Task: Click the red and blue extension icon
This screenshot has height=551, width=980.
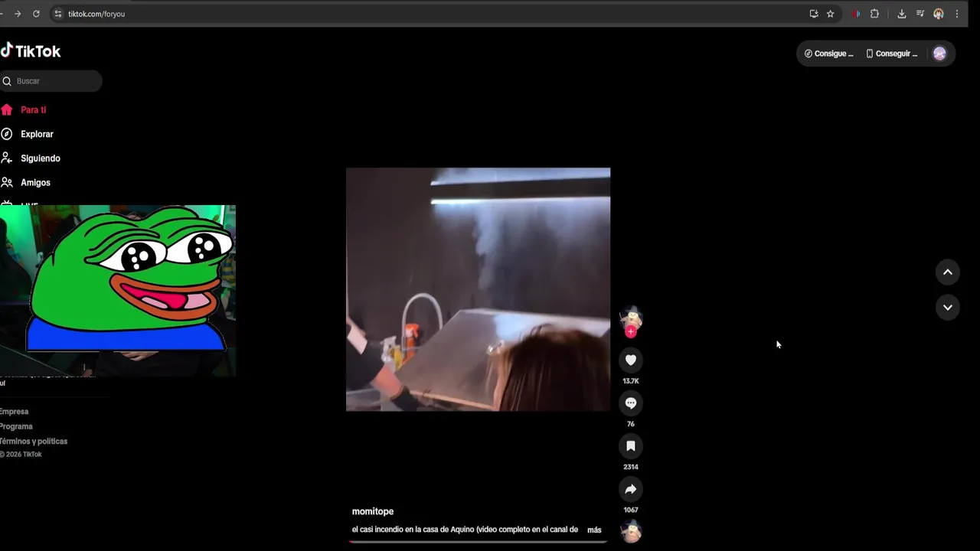Action: (856, 14)
